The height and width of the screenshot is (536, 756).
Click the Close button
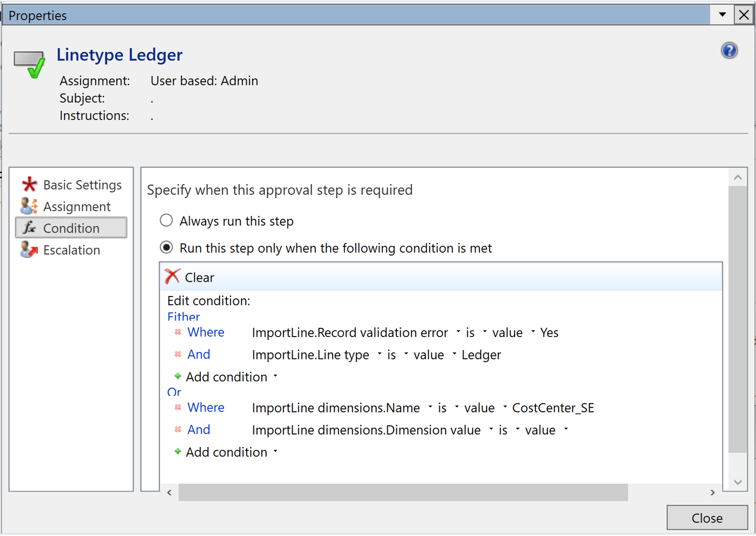click(x=707, y=518)
